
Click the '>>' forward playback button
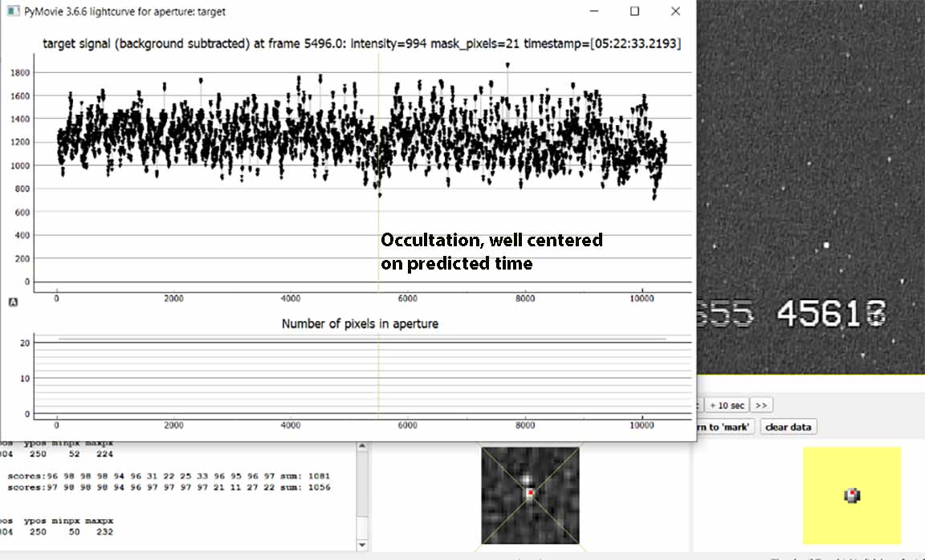[x=761, y=405]
